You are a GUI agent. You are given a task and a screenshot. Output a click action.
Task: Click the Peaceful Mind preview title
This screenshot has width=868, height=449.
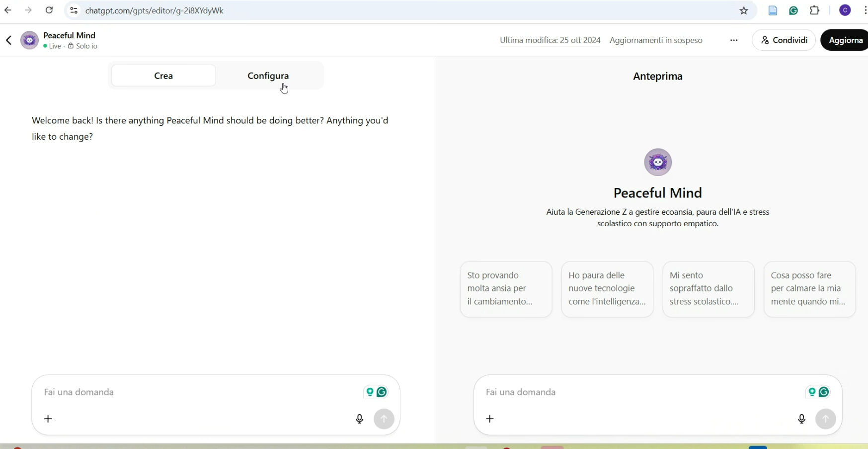click(x=658, y=193)
